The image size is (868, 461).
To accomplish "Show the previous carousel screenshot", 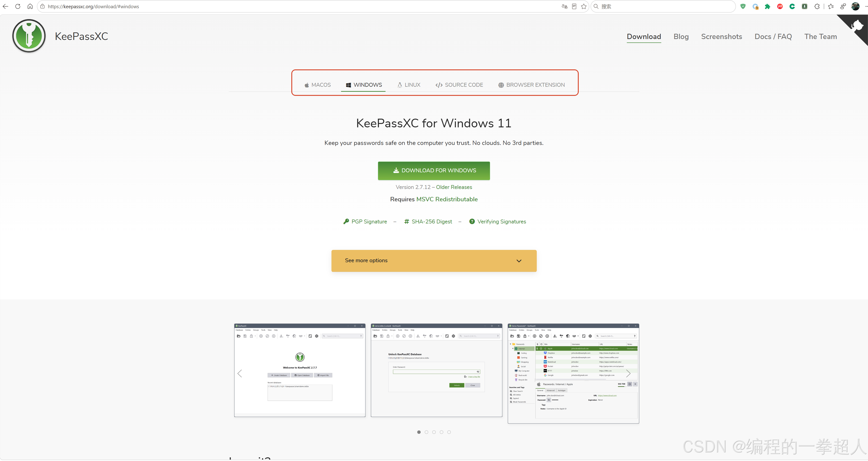I will coord(240,373).
